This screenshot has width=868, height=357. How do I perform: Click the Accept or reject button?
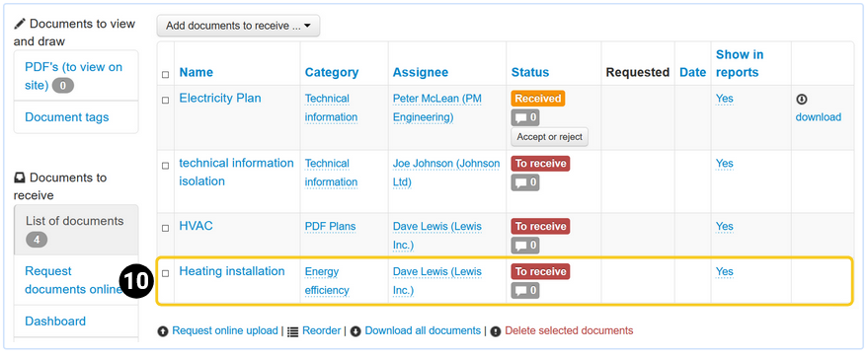pos(550,137)
